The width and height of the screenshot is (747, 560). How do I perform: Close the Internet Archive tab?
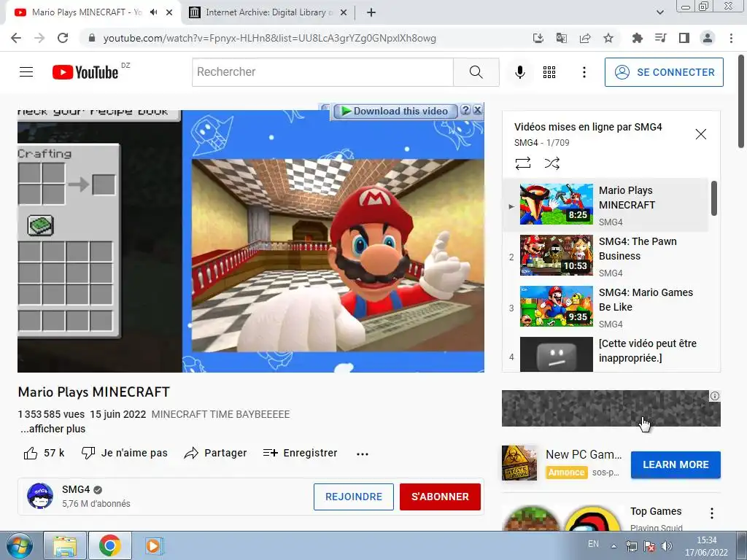pyautogui.click(x=344, y=12)
